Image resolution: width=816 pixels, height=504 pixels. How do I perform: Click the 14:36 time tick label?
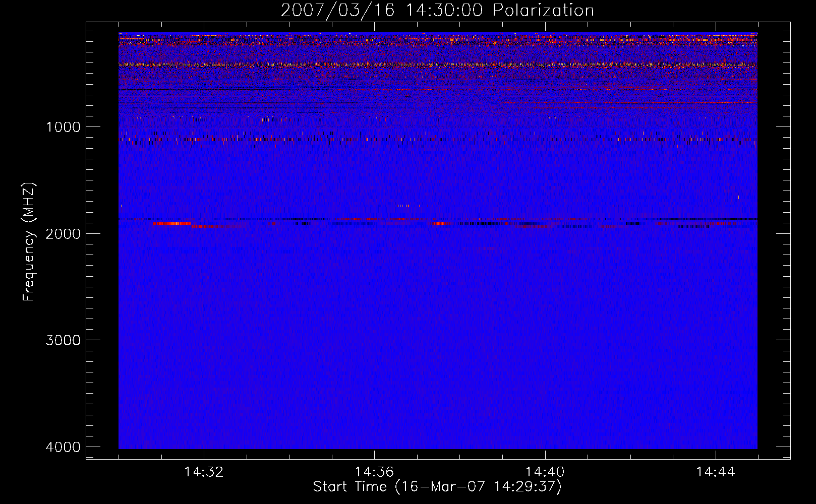pyautogui.click(x=374, y=472)
